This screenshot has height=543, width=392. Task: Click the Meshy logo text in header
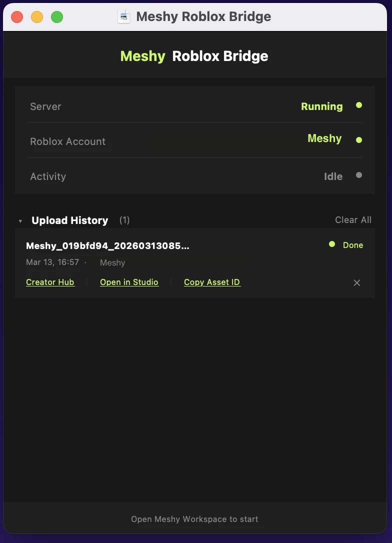pos(142,56)
